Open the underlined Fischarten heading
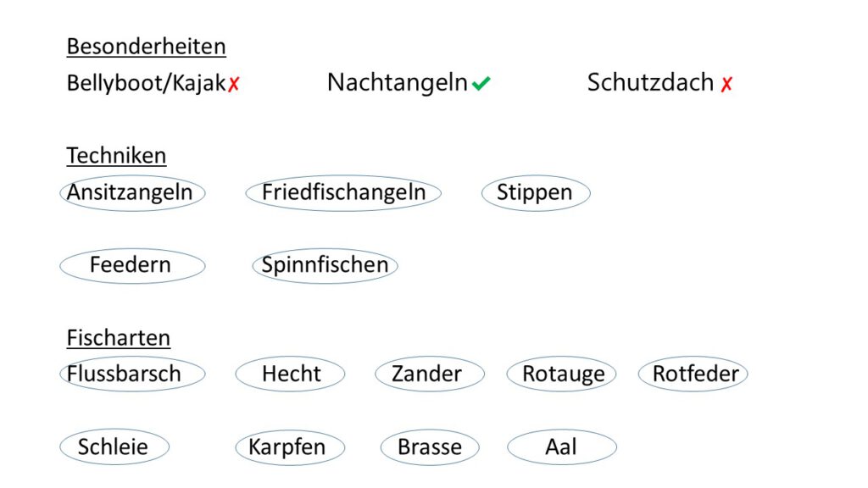The image size is (868, 488). coord(118,338)
